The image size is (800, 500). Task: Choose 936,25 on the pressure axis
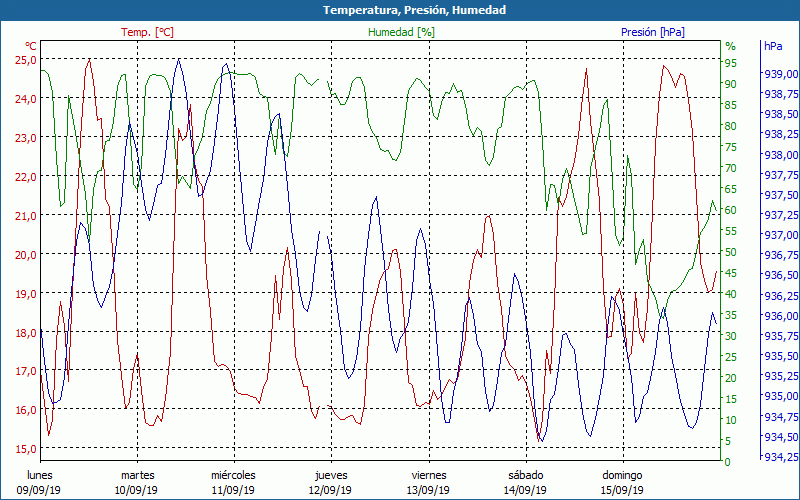781,296
